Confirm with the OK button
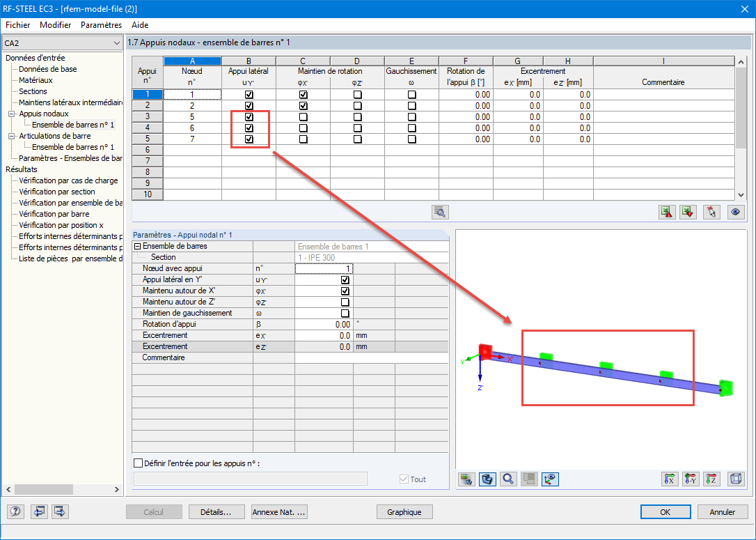This screenshot has width=756, height=540. (x=666, y=512)
